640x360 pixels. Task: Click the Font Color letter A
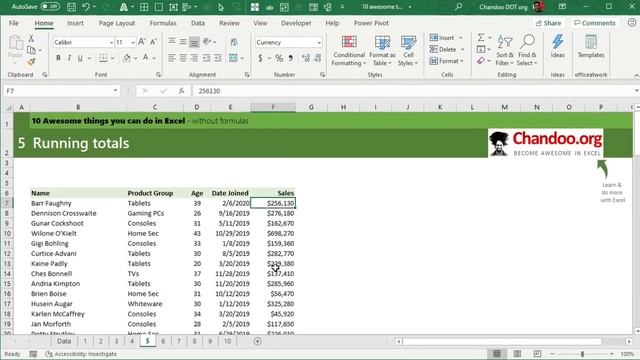pyautogui.click(x=146, y=58)
